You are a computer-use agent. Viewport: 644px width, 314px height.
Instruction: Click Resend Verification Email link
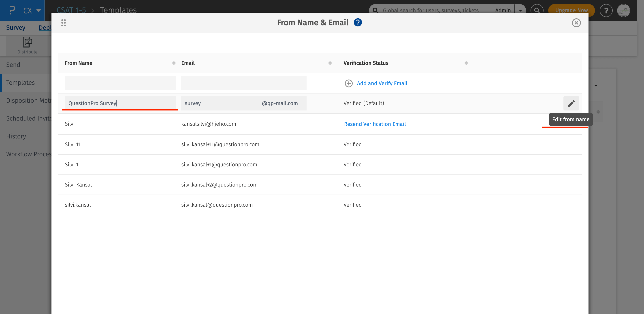375,124
